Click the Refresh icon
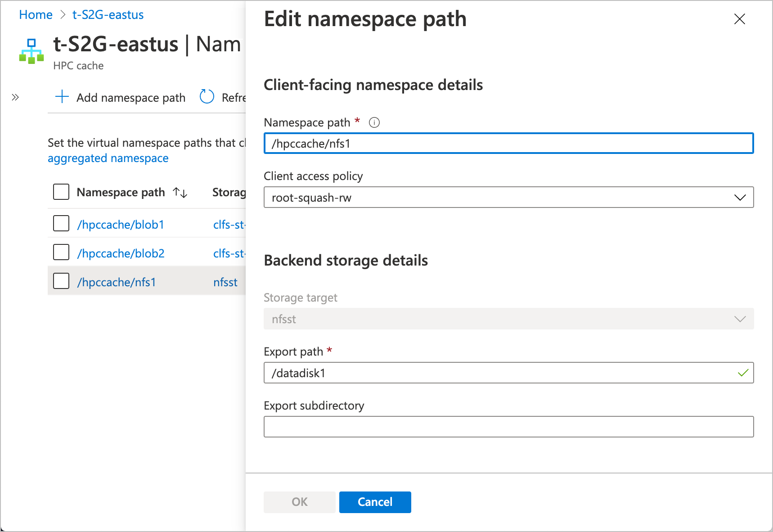This screenshot has height=532, width=773. click(x=207, y=97)
